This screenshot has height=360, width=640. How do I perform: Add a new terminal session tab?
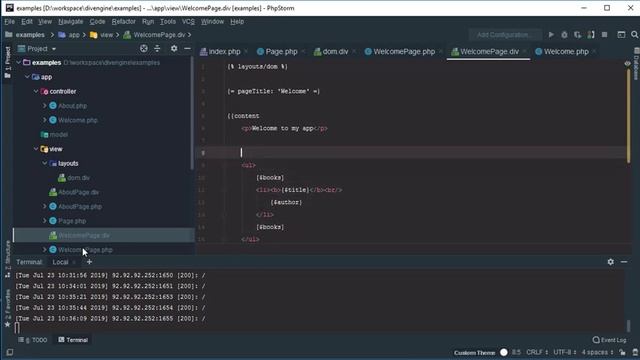click(89, 262)
